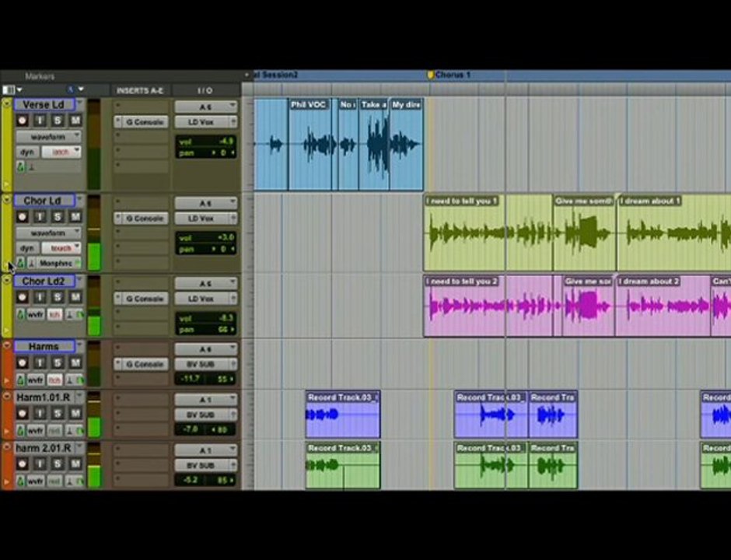Click playlist circle icon on Harm1.01.R track
The height and width of the screenshot is (560, 731).
[6, 397]
